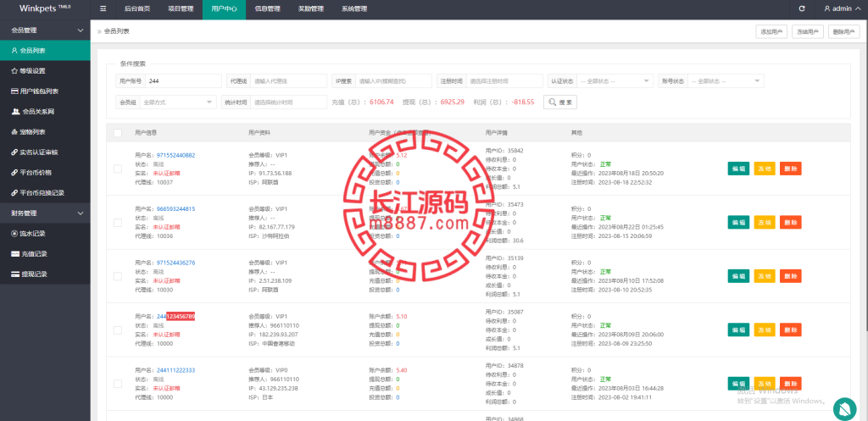Open 后台首页 tab

click(136, 8)
